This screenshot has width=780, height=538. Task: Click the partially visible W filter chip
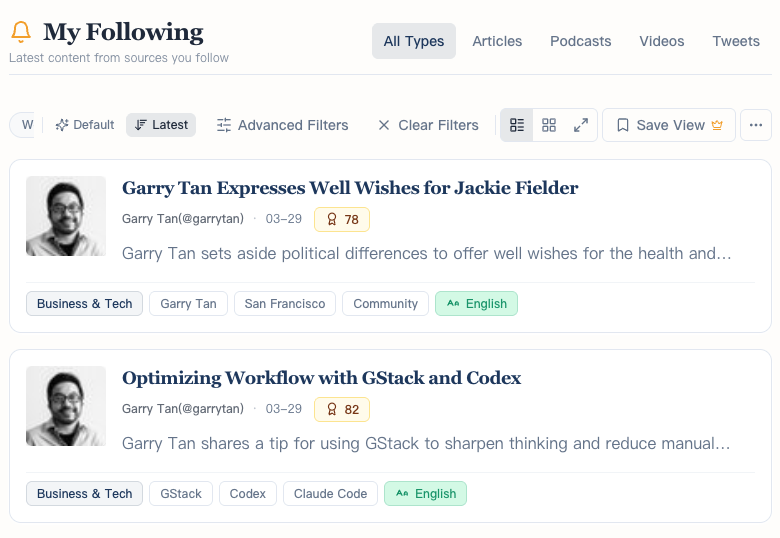coord(22,125)
